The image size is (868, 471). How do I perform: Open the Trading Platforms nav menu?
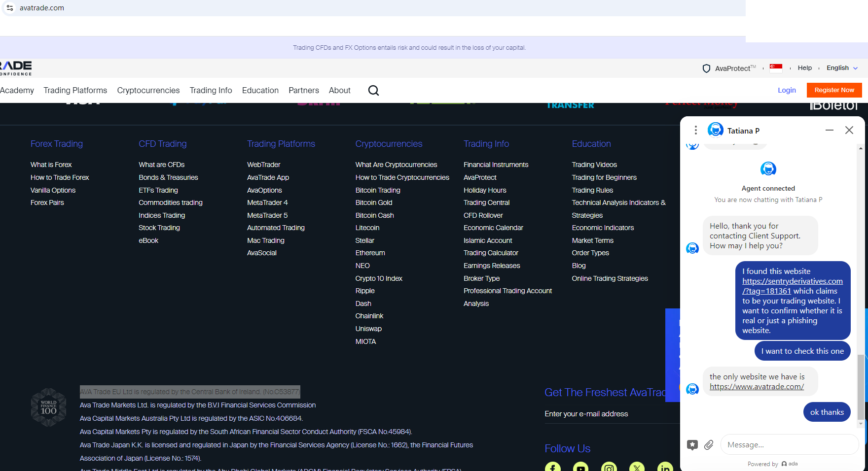coord(75,91)
